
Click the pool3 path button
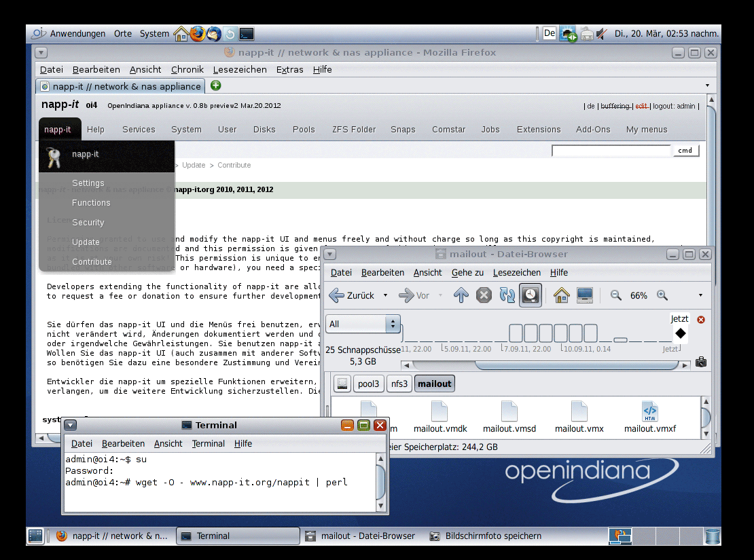click(x=369, y=384)
